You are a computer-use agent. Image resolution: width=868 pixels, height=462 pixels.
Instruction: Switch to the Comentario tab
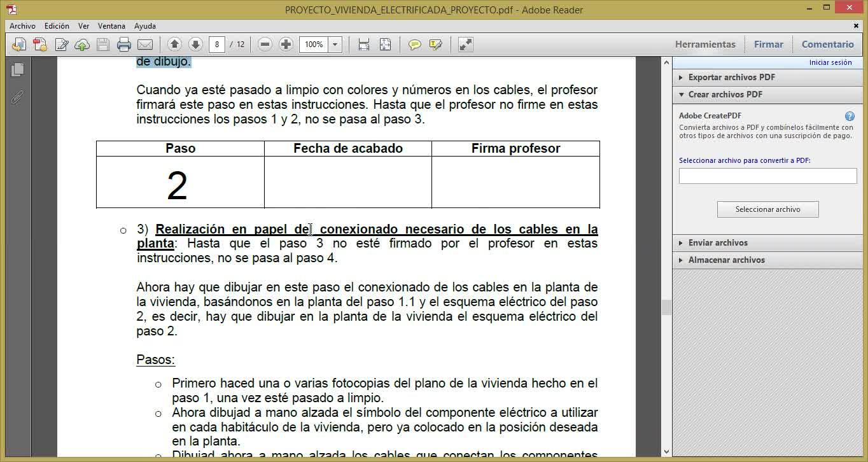827,45
